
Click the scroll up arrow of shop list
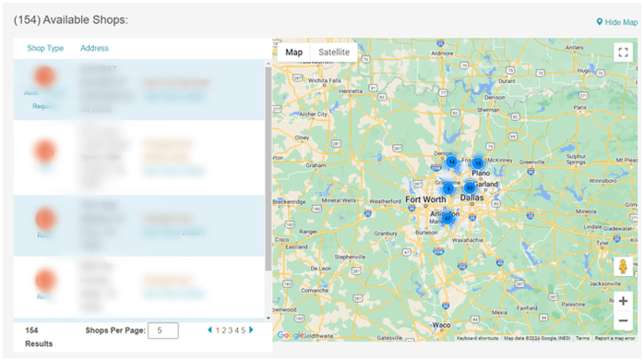(x=268, y=64)
